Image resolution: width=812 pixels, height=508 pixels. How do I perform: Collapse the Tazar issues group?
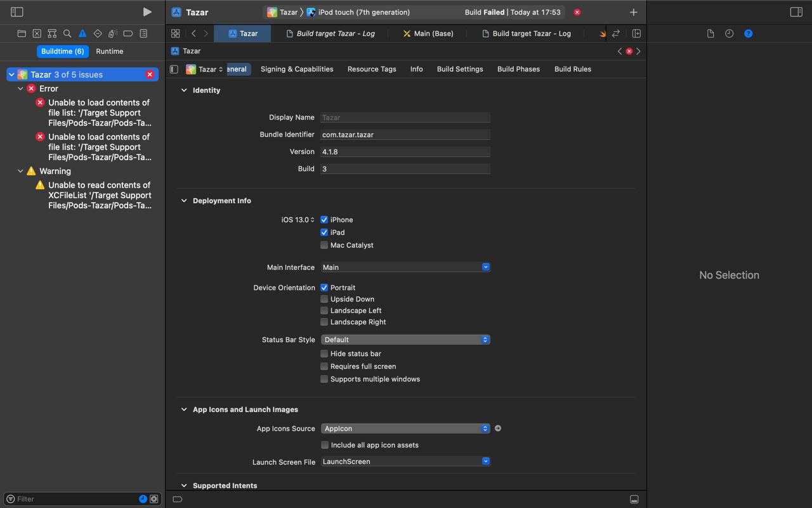(x=11, y=75)
